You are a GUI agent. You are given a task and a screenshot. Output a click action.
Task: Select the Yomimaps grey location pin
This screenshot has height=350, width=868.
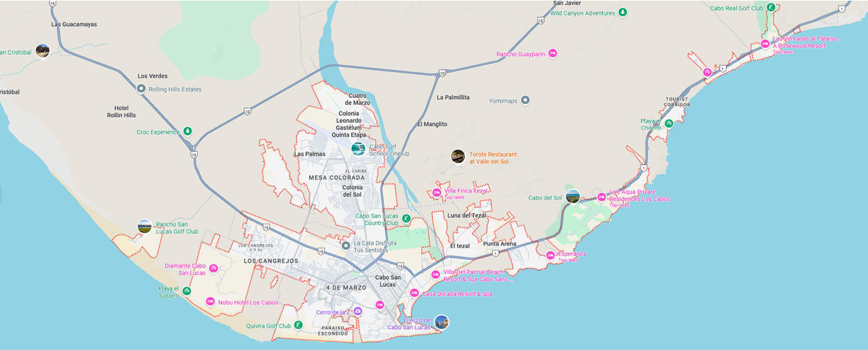(525, 100)
